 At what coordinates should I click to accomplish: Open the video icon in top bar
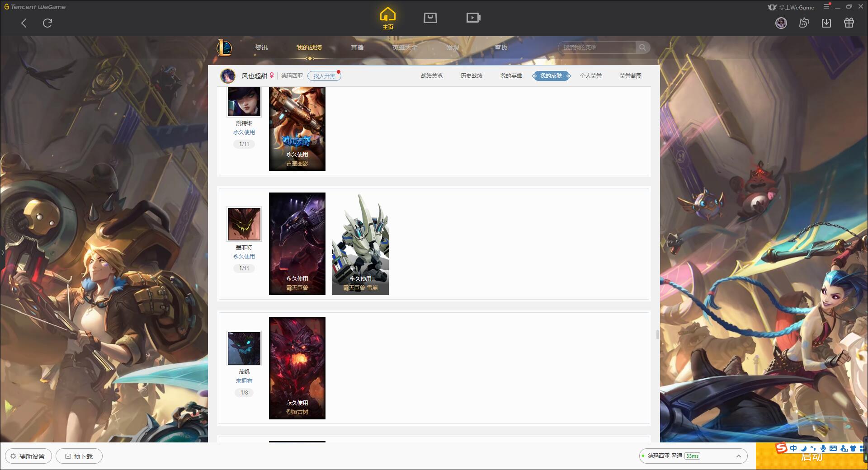point(473,18)
